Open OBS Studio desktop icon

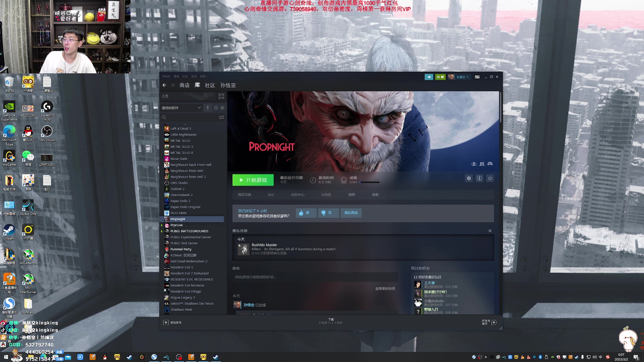pyautogui.click(x=47, y=133)
